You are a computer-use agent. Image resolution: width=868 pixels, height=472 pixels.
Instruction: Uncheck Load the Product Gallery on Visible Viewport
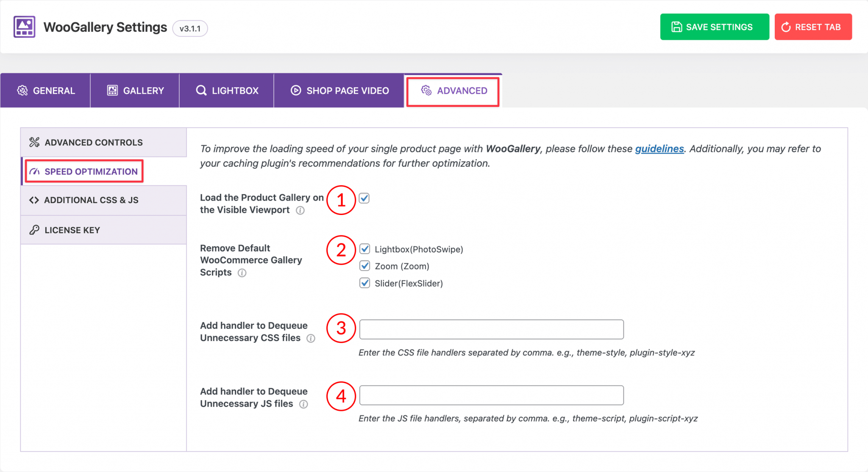[364, 198]
